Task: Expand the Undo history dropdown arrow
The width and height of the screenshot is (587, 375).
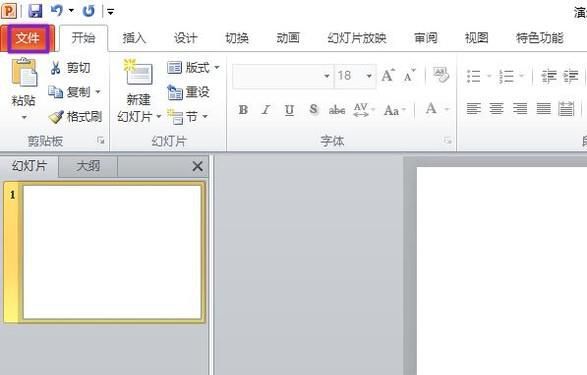Action: pyautogui.click(x=71, y=11)
